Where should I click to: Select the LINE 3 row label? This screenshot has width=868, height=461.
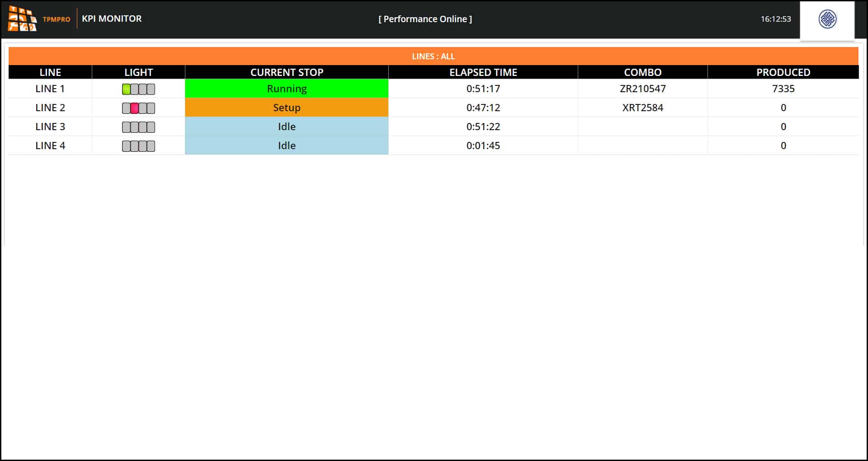click(50, 127)
